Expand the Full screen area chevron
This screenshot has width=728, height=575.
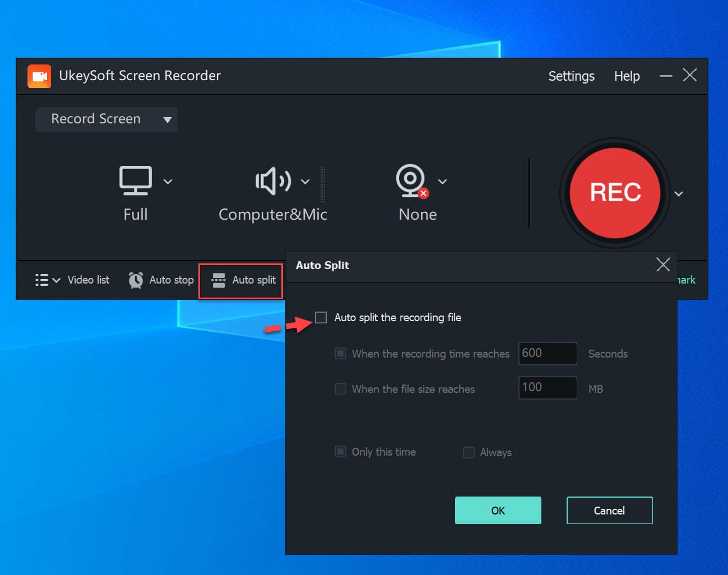[168, 182]
